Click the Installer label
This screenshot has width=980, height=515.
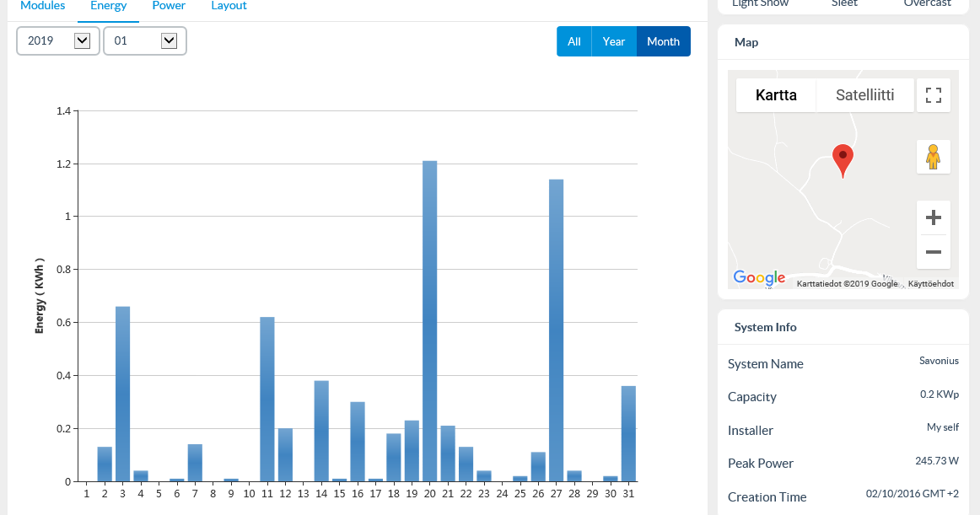[x=751, y=431]
